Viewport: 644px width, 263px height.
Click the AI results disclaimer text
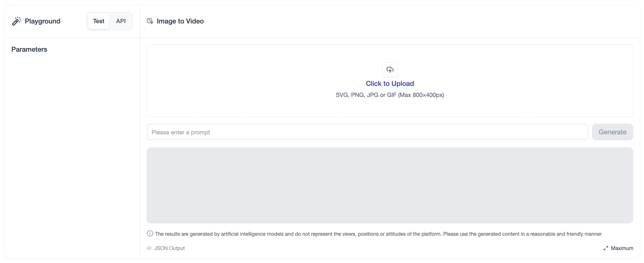[x=378, y=234]
